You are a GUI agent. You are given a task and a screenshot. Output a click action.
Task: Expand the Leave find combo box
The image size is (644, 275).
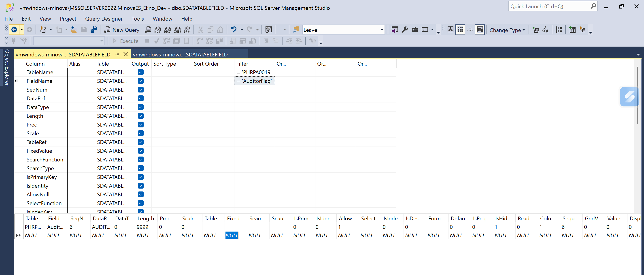(x=381, y=30)
